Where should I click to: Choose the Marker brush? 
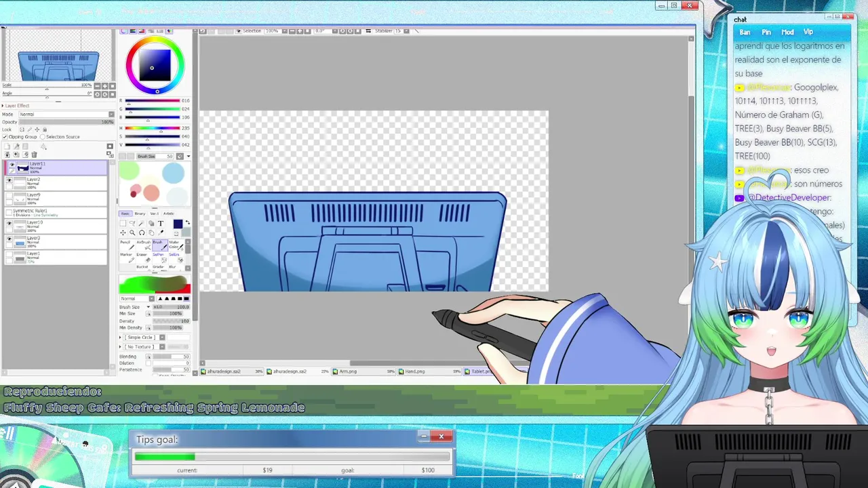127,258
